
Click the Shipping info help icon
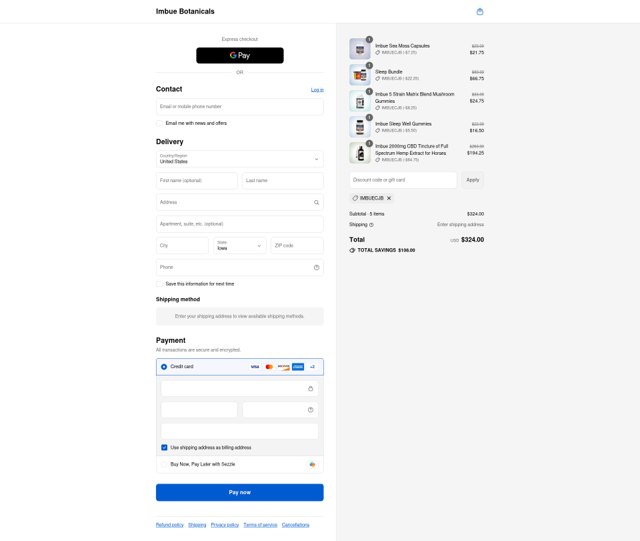pos(371,225)
